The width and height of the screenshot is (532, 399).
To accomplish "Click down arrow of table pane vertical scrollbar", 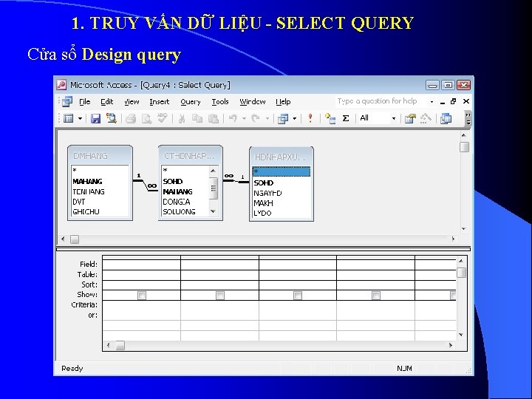I will click(464, 228).
